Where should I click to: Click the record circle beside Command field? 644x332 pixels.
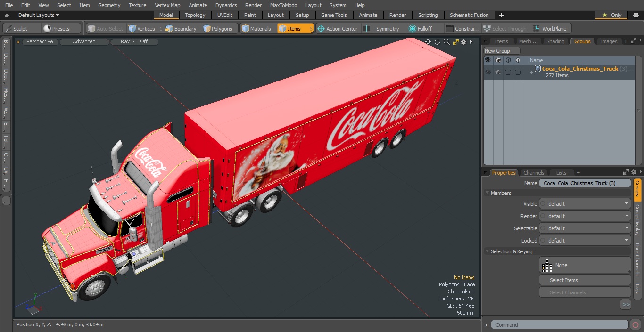[x=635, y=324]
